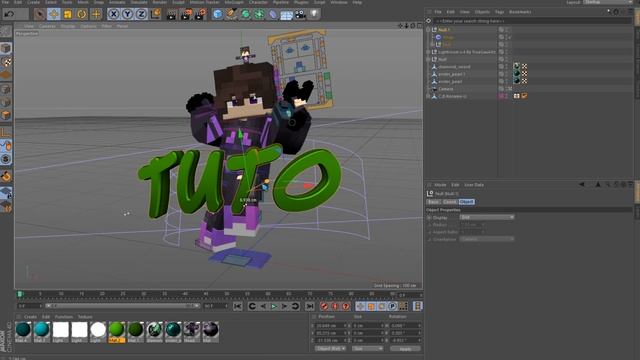Click the coordinate system icon
The height and width of the screenshot is (360, 640).
tap(155, 14)
